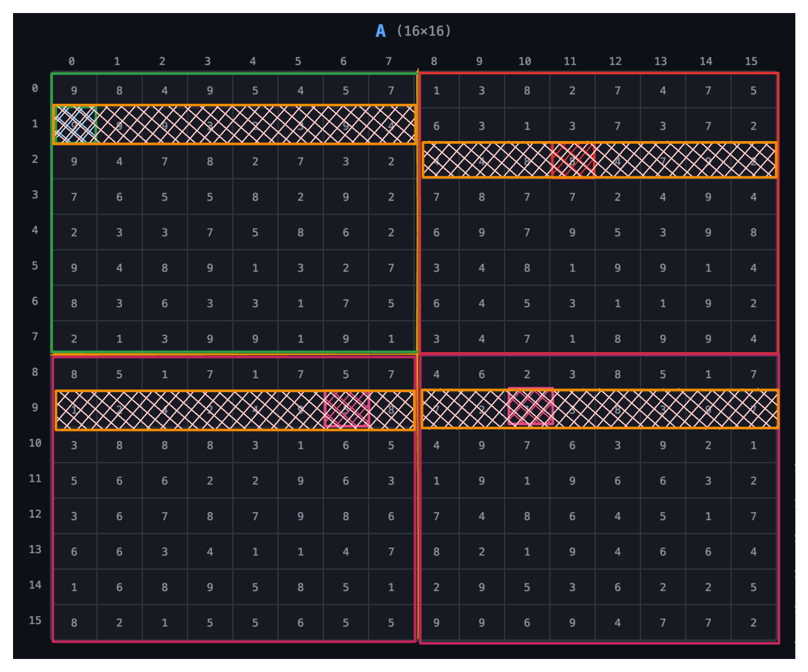Click the 16×16 dimension label
Viewport: 808px width, 672px height.
(x=424, y=31)
